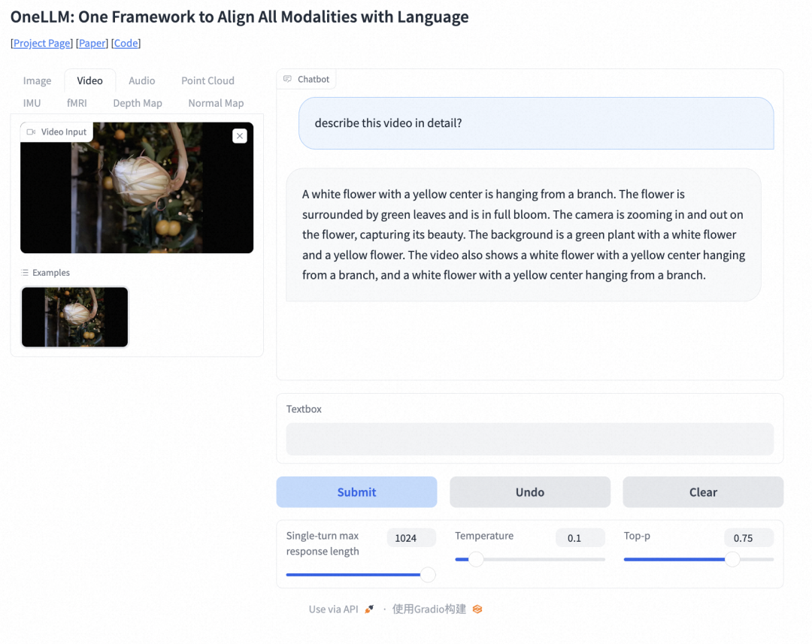The width and height of the screenshot is (812, 644).
Task: Select the fMRI tab
Action: click(x=77, y=103)
